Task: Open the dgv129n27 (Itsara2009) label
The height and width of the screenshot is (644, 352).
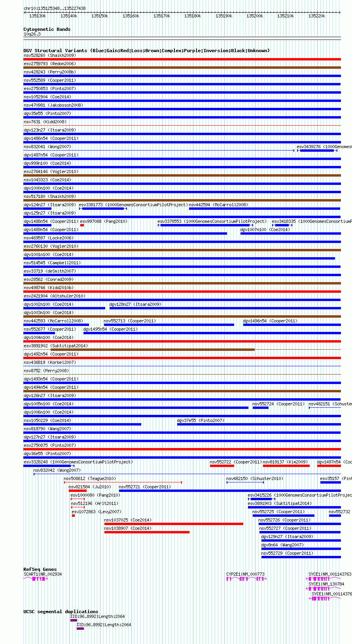Action: point(287,537)
